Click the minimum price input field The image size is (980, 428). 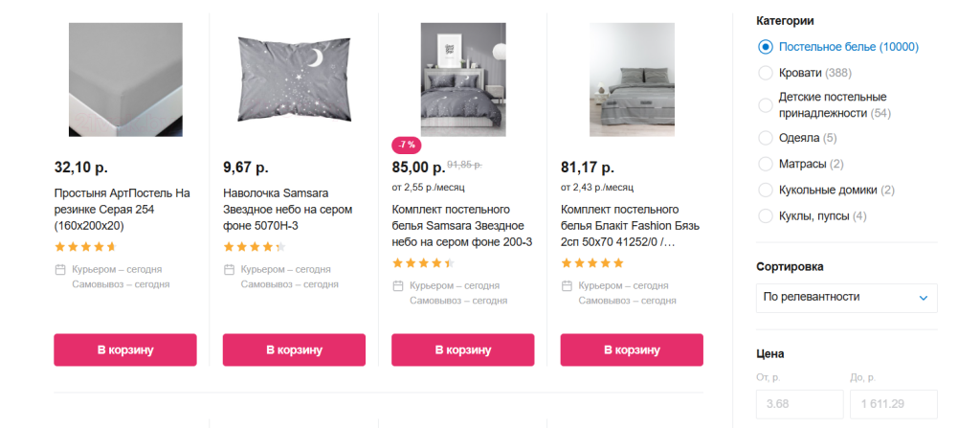tap(800, 404)
